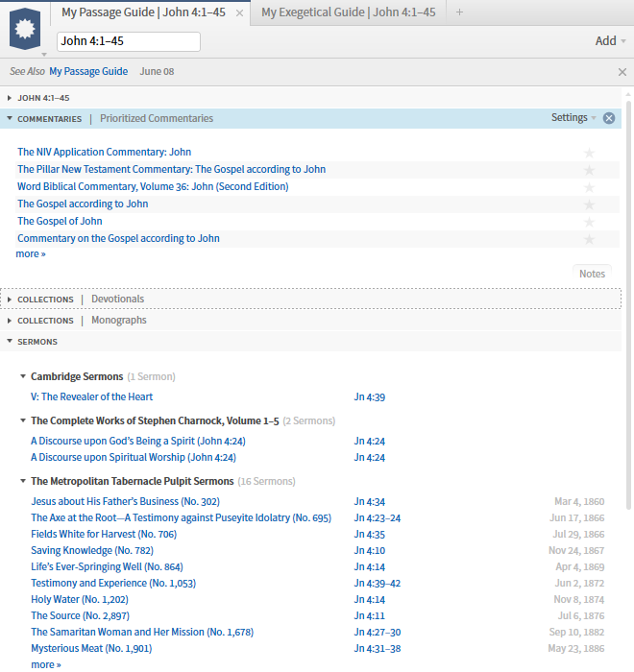This screenshot has height=672, width=634.
Task: Open Holy Water (No. 1,202)
Action: 80,599
